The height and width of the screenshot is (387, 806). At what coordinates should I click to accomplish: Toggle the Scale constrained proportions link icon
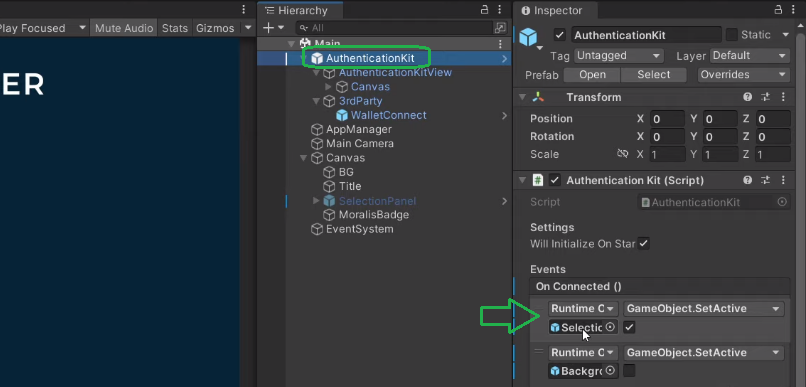[x=623, y=154]
